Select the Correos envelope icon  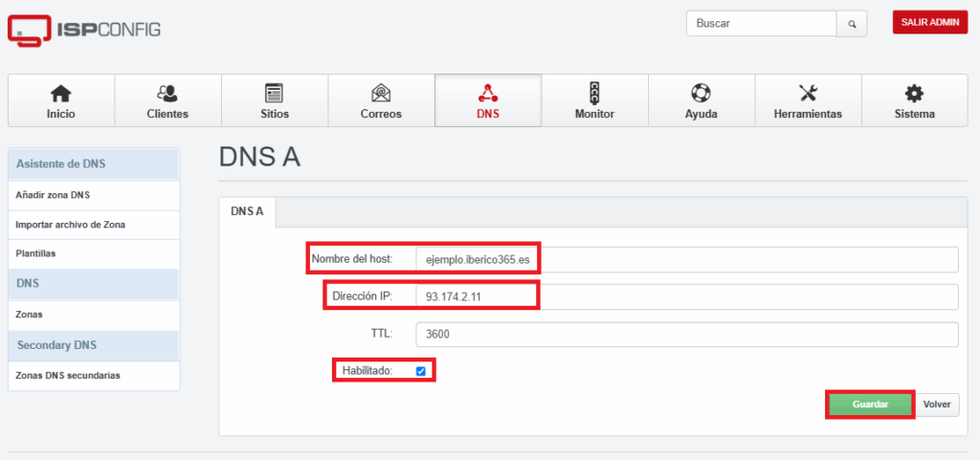tap(381, 94)
